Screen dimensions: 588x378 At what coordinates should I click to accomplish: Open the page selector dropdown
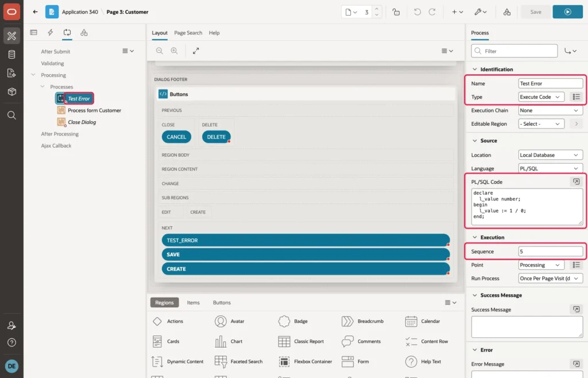(351, 12)
